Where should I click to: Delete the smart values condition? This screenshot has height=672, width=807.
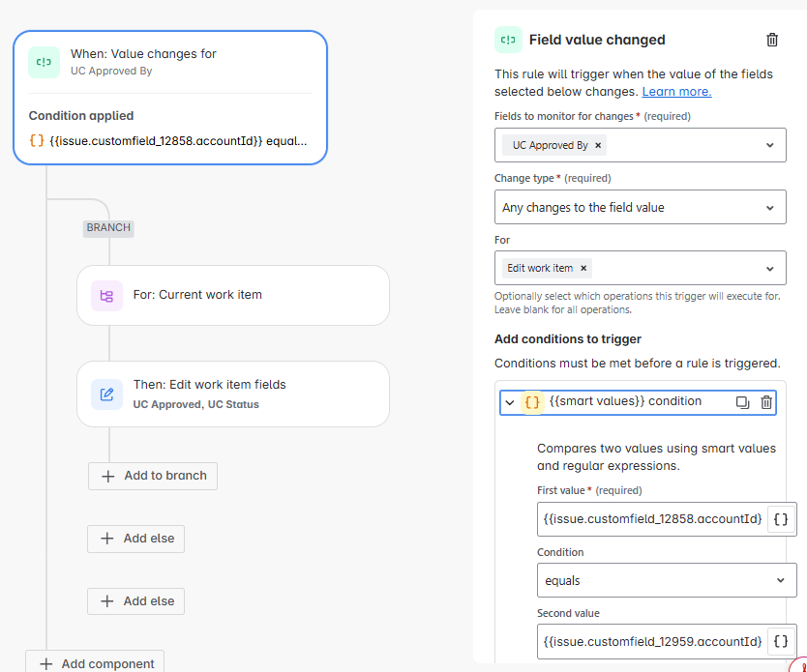(766, 402)
